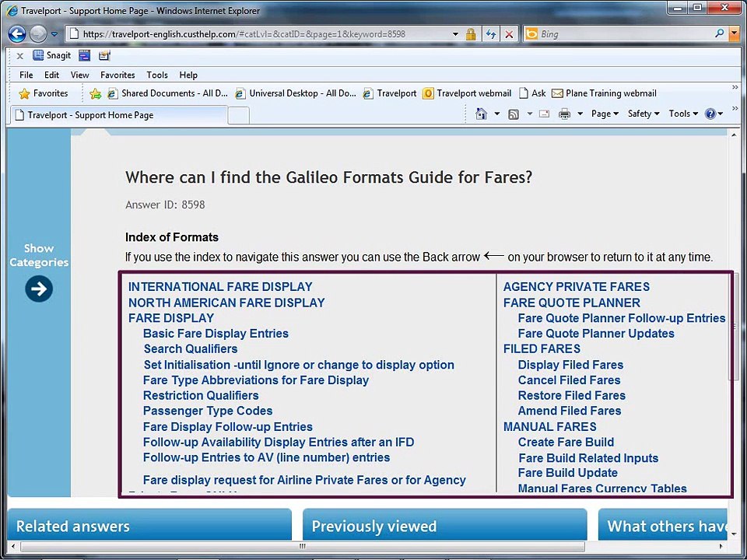The image size is (747, 560).
Task: Close the Snagit toolbar with X
Action: [x=19, y=56]
